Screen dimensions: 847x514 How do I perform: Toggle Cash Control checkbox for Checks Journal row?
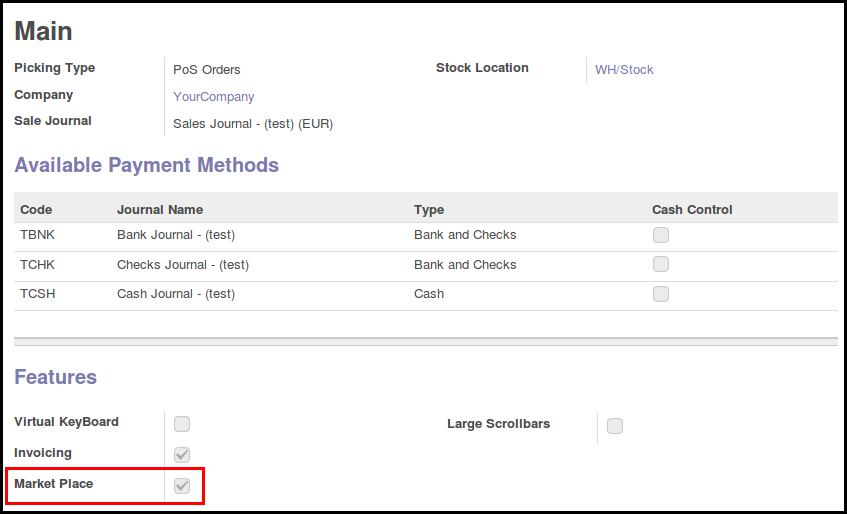pyautogui.click(x=661, y=264)
